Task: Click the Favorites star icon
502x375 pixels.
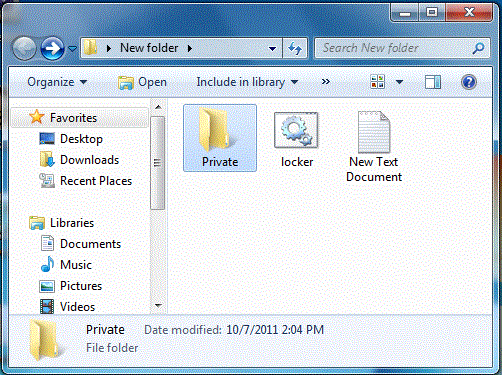Action: (37, 117)
